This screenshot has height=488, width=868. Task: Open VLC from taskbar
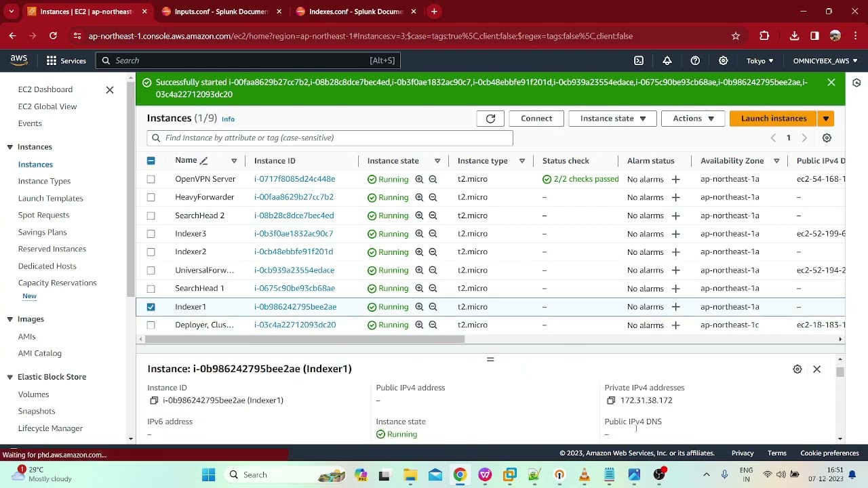tap(584, 474)
